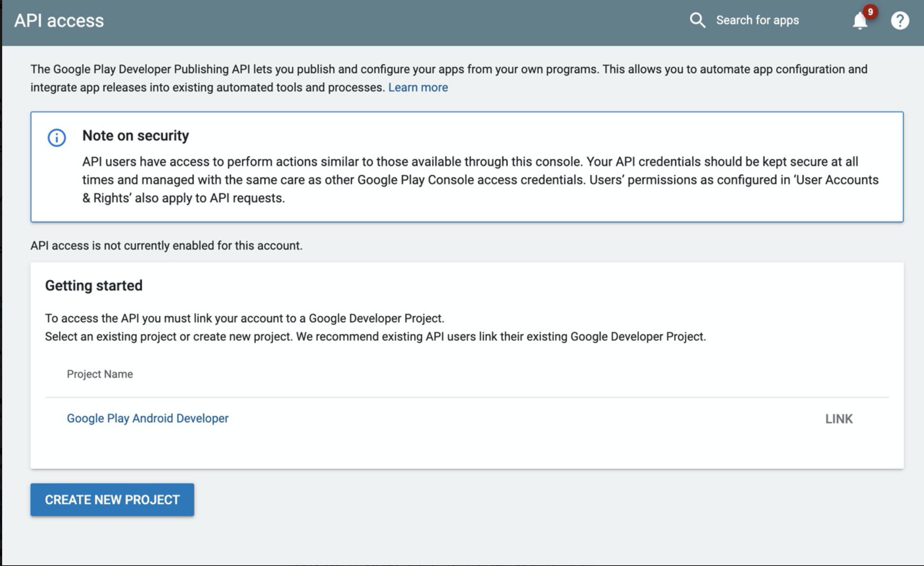Click the magnifier search icon
Viewport: 924px width, 566px height.
(697, 20)
